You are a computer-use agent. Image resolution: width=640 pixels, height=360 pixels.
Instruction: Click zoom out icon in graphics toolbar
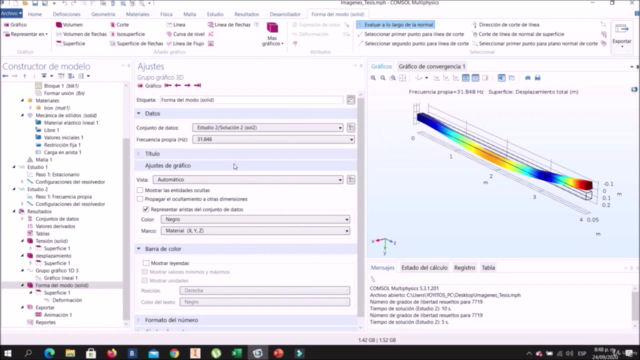click(383, 78)
